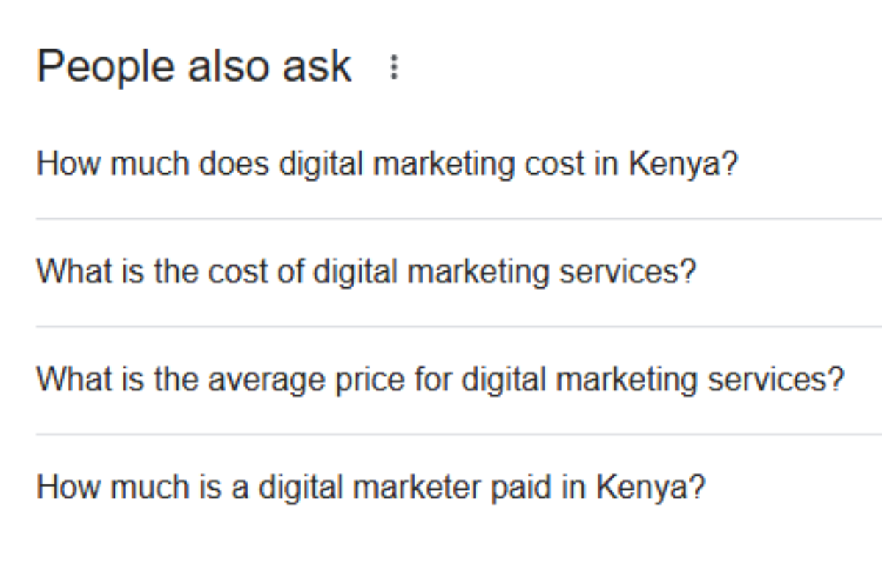Expand "How much is a digital marketer paid in Kenya?"
882x588 pixels.
point(371,487)
